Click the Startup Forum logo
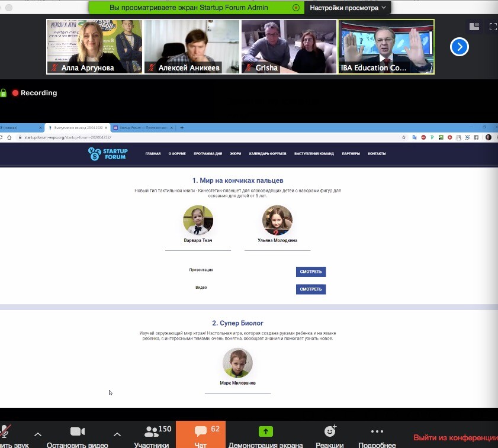 tap(108, 154)
